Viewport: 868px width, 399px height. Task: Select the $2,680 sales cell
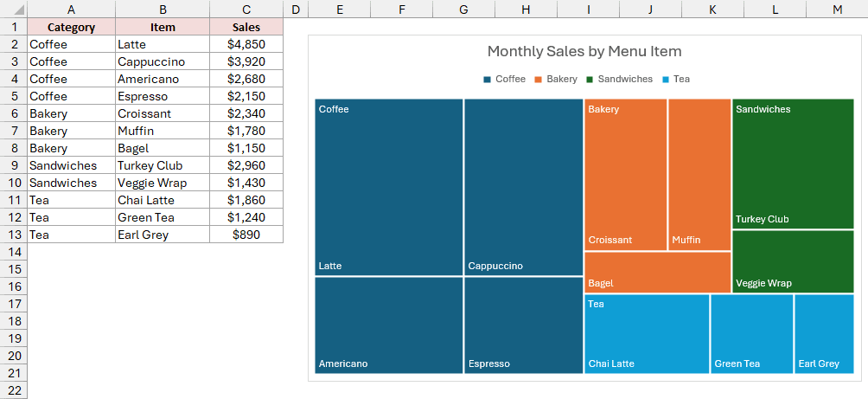click(246, 79)
